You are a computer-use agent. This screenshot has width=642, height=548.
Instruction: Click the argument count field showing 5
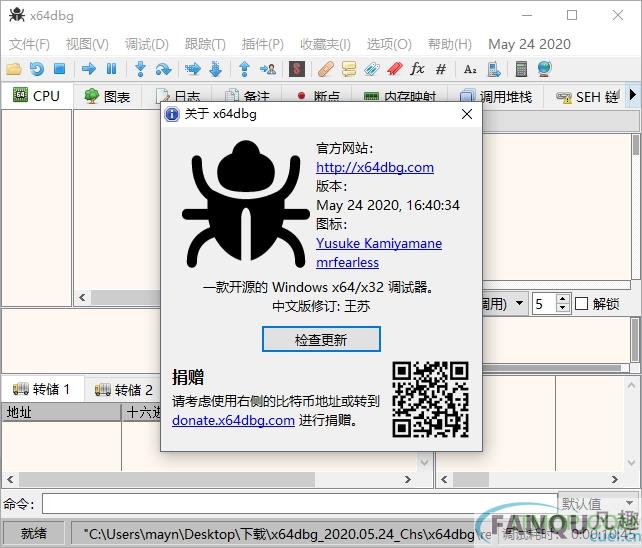coord(545,303)
